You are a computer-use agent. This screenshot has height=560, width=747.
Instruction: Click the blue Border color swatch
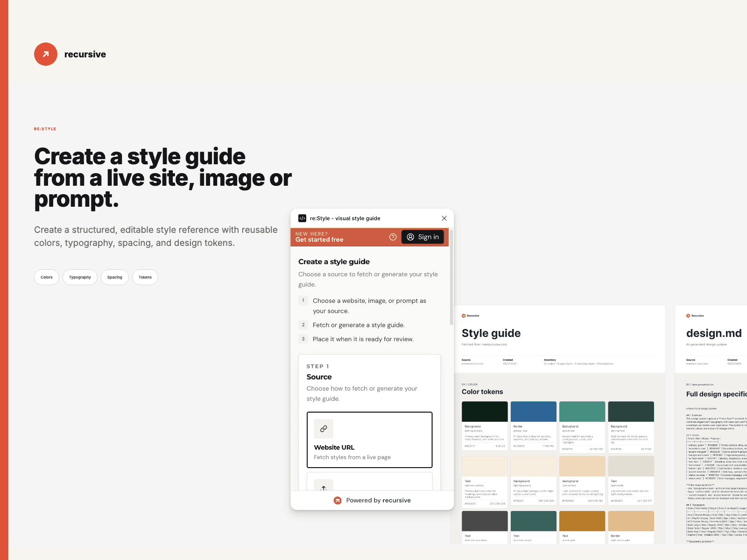click(x=534, y=412)
